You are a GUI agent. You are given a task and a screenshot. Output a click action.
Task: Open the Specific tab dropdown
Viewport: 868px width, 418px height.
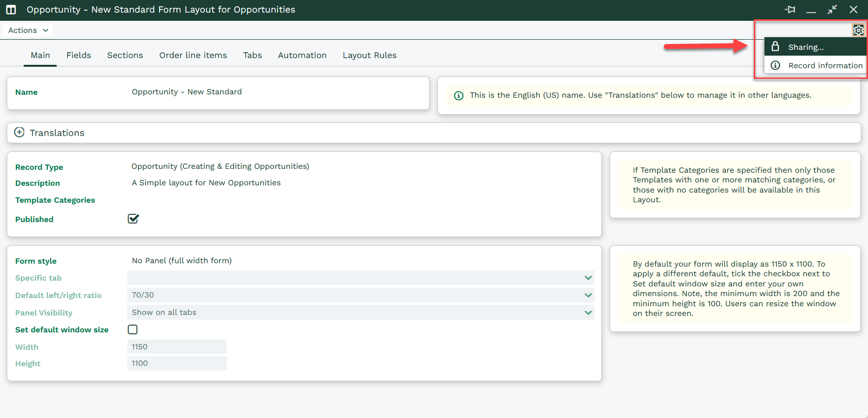tap(360, 278)
